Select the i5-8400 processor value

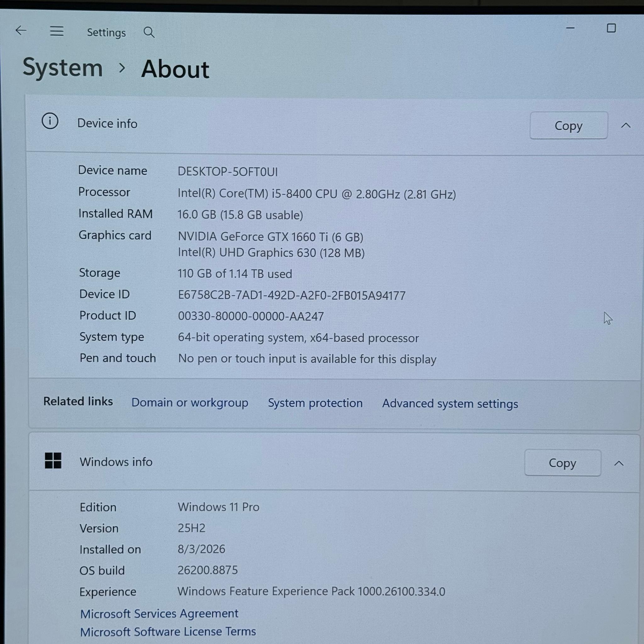[x=317, y=194]
